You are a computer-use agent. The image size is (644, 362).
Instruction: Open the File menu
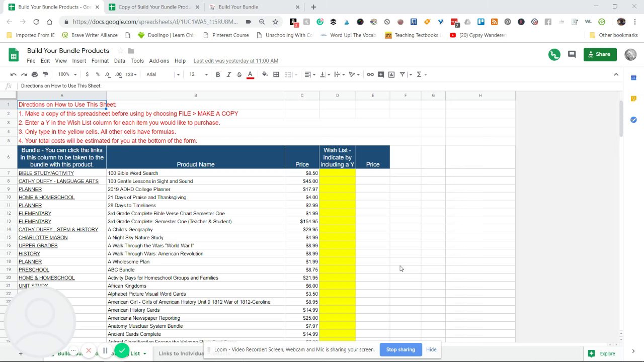[31, 61]
